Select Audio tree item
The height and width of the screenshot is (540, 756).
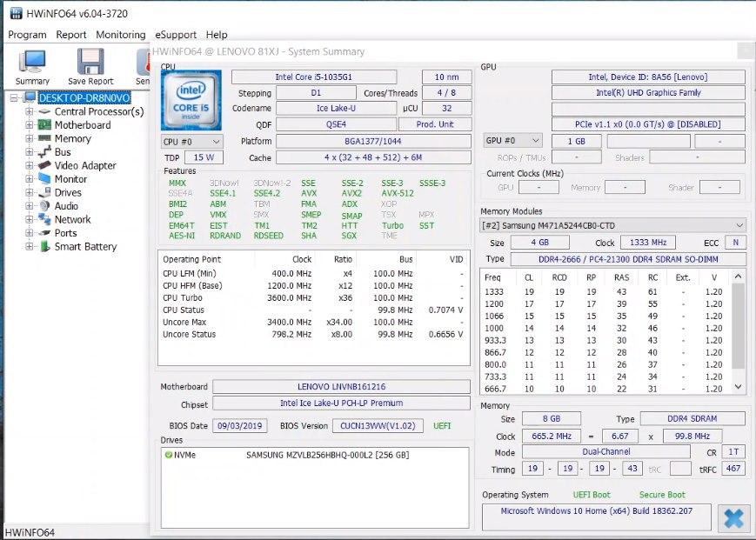66,206
